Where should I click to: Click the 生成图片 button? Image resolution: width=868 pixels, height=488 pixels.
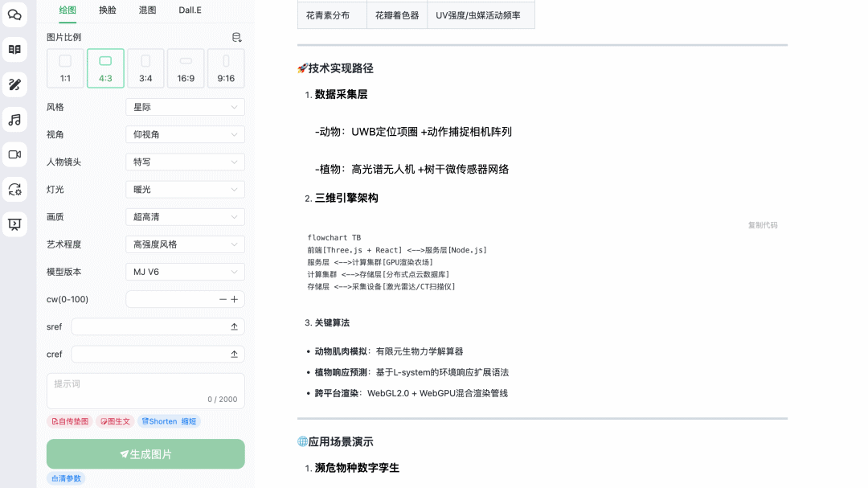click(x=145, y=454)
